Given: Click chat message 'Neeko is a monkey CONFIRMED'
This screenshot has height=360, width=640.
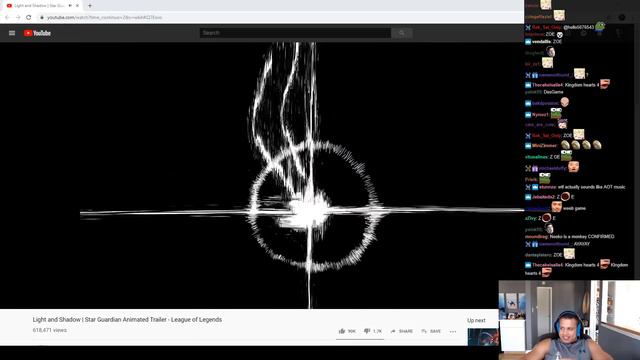Looking at the screenshot, I should [x=582, y=236].
